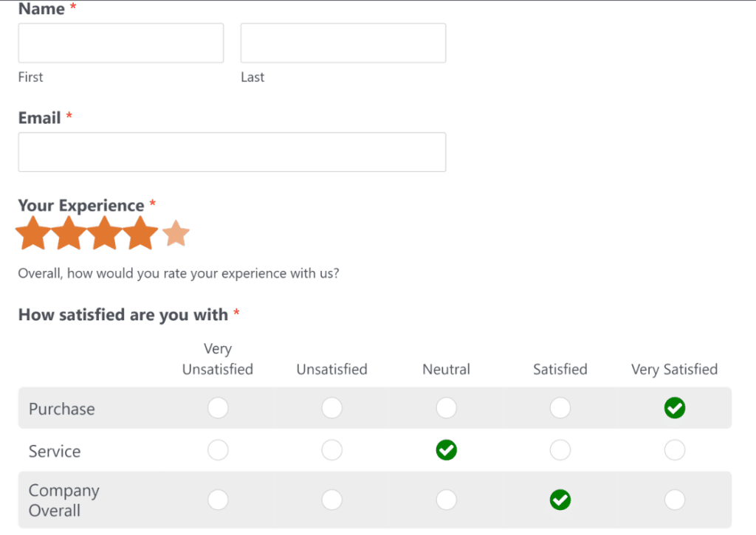Mark Purchase as Satisfied
Viewport: 756px width, 535px height.
(x=560, y=407)
